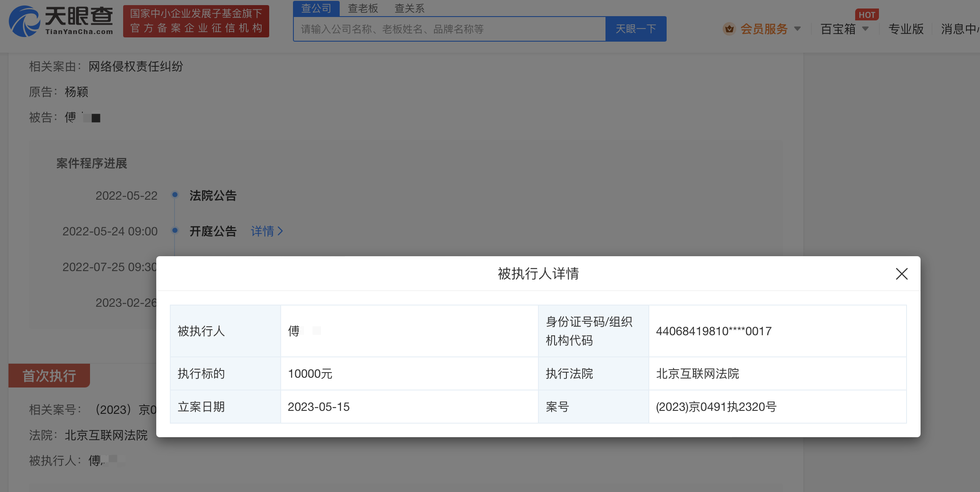Click the 案件程序进展 heading
This screenshot has height=492, width=980.
click(x=92, y=163)
